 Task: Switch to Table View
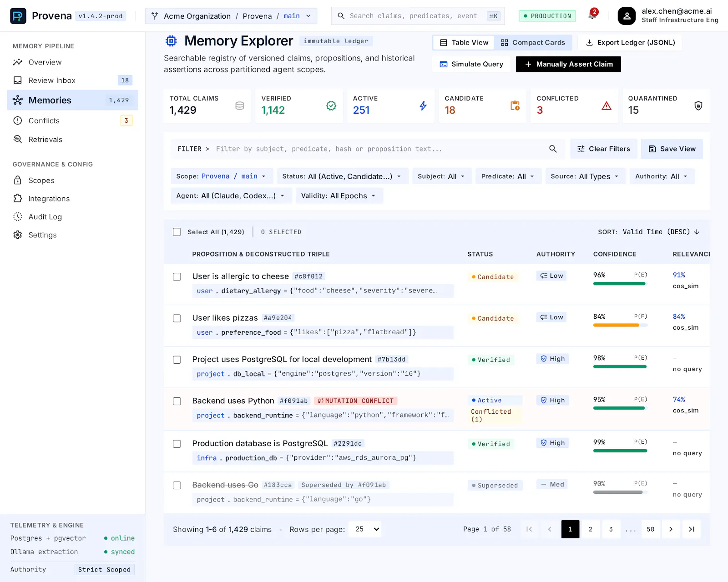click(464, 42)
